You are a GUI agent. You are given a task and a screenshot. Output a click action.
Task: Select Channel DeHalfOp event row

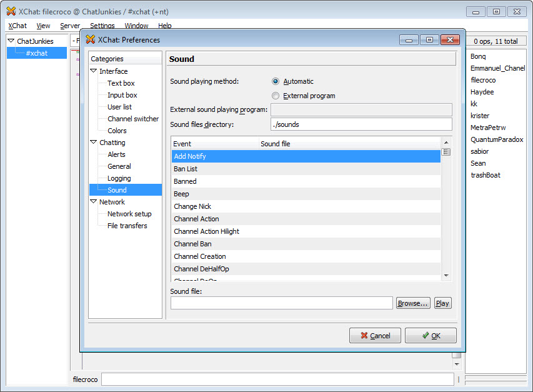306,269
